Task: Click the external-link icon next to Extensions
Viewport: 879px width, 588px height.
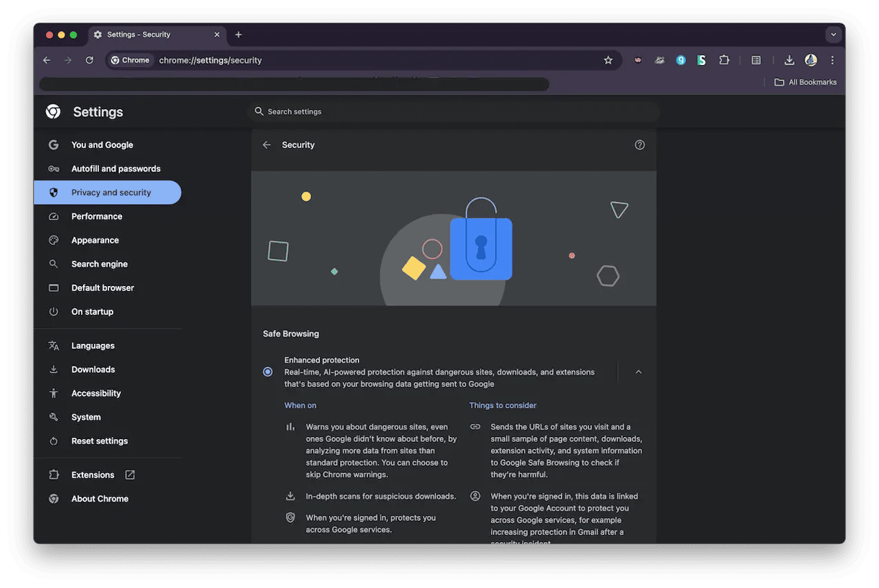Action: click(x=130, y=475)
